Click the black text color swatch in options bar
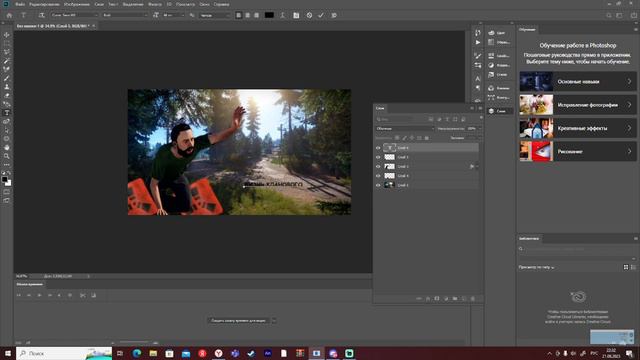 269,15
